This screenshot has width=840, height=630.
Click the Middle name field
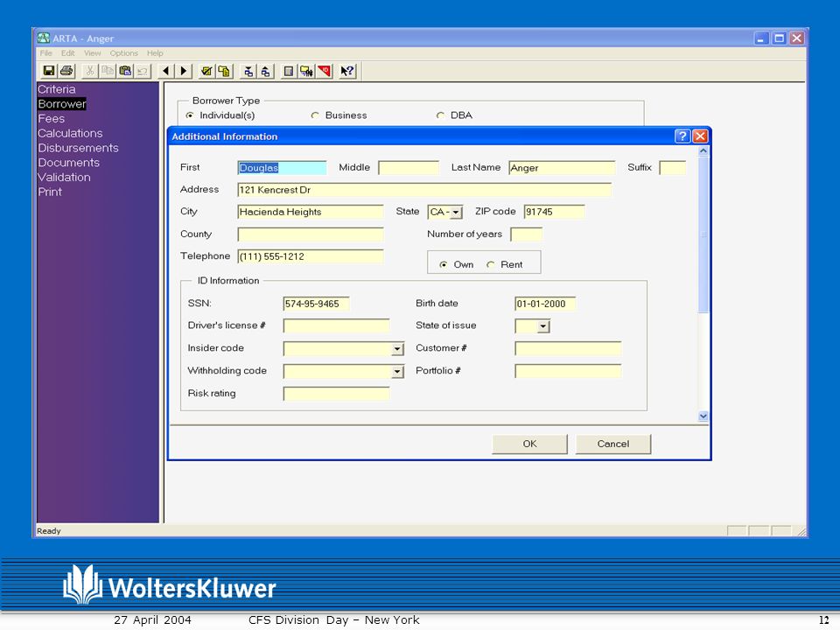(409, 168)
